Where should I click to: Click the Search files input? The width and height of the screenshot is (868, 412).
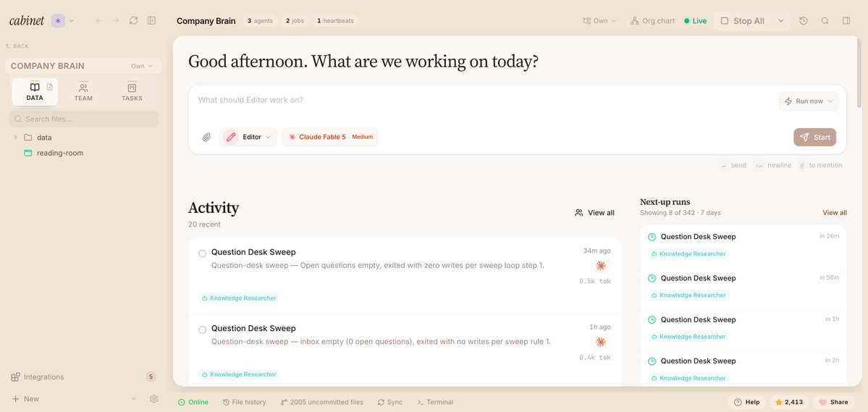pyautogui.click(x=83, y=119)
